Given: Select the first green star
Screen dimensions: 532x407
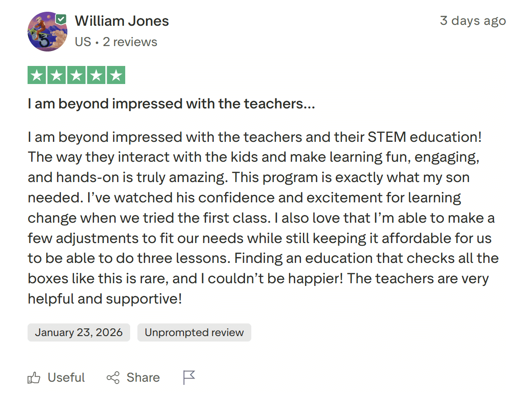Looking at the screenshot, I should tap(37, 75).
